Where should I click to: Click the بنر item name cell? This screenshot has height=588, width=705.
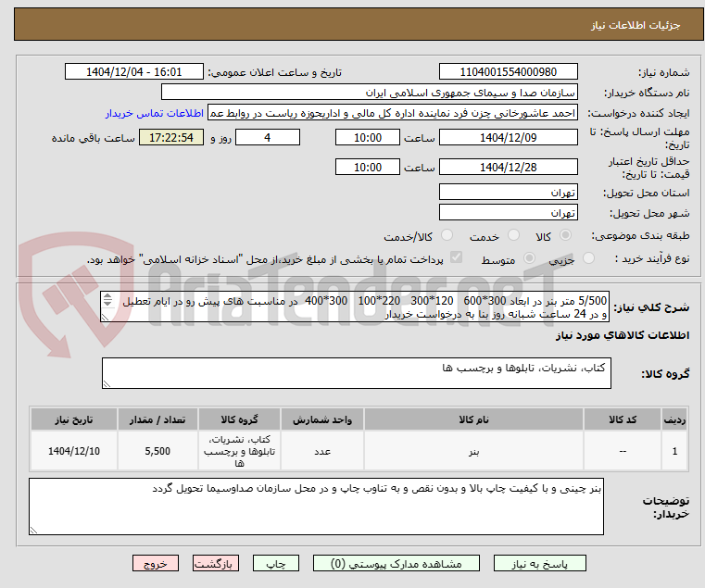pos(473,451)
